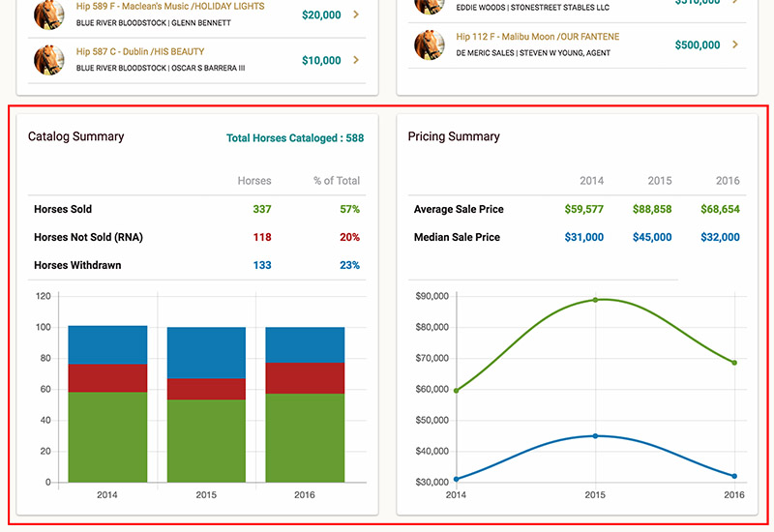Click 2016 median price $32,000
The image size is (774, 532).
(720, 237)
